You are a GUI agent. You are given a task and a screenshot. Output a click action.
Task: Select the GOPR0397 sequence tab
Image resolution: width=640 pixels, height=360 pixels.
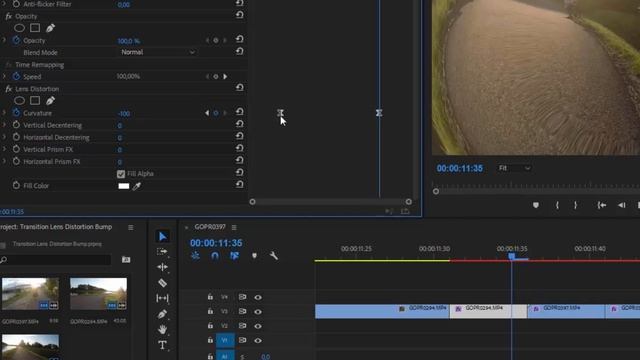[x=210, y=227]
